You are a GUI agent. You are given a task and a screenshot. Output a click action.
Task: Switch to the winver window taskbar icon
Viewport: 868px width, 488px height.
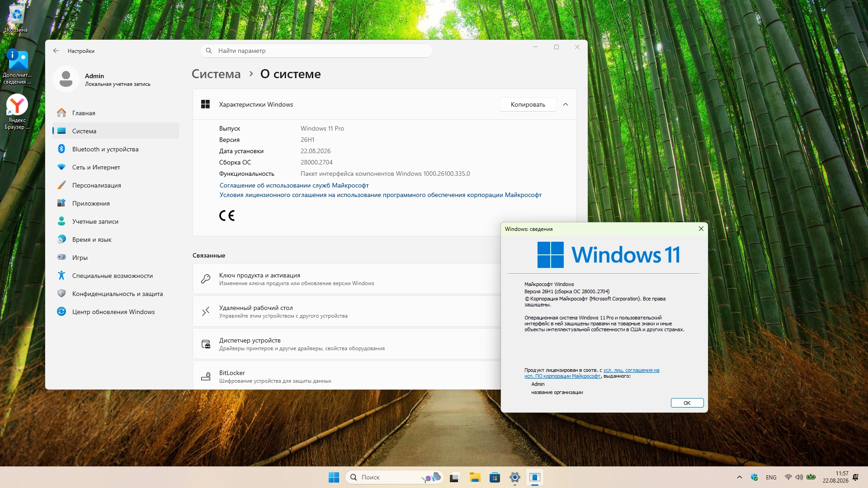[535, 477]
